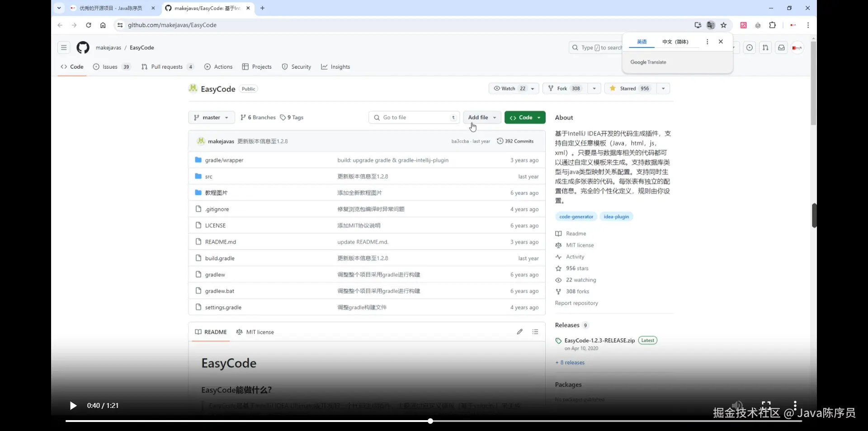Switch to the Security tab

click(x=297, y=67)
